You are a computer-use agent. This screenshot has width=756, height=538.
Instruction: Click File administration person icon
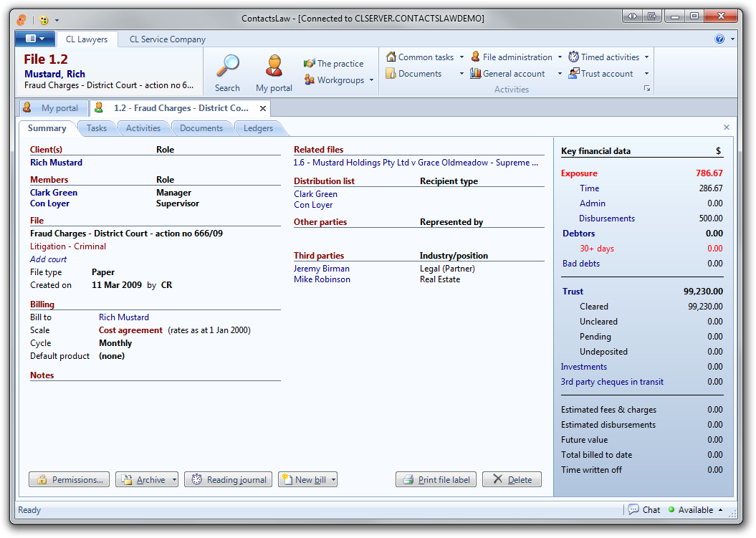475,57
